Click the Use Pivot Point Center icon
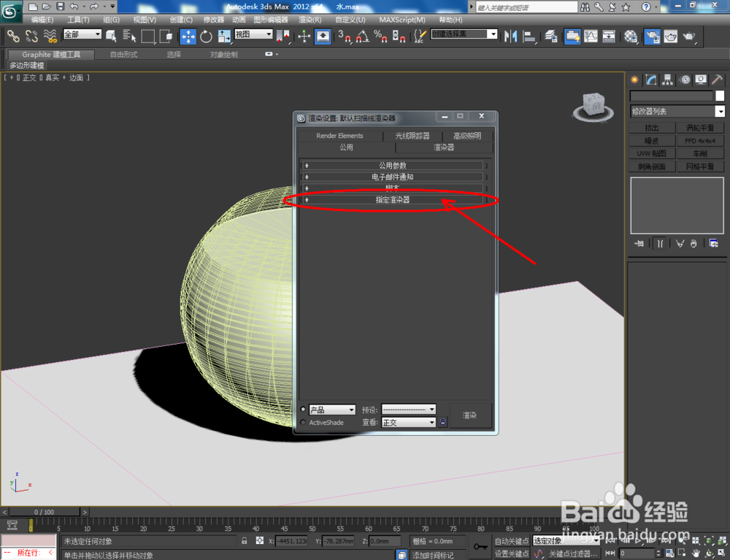 (283, 36)
